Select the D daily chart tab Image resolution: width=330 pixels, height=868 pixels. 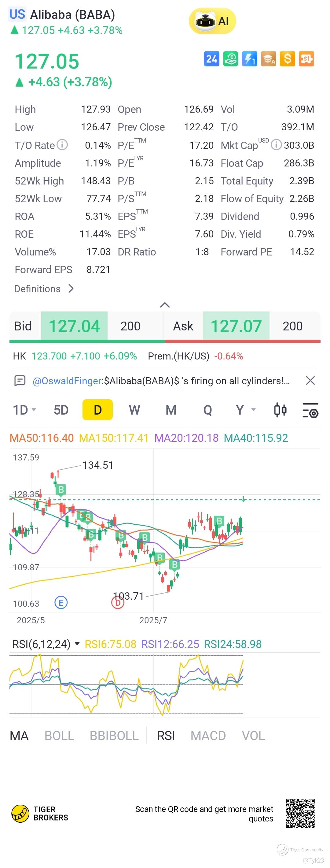click(x=97, y=410)
